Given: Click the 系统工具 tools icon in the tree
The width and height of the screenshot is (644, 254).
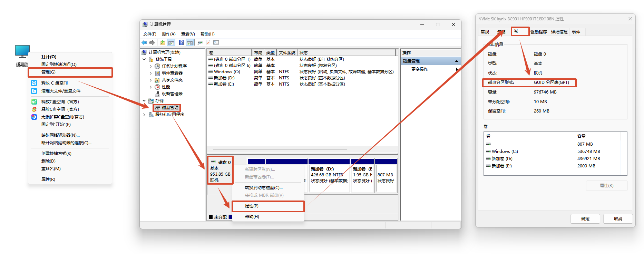Looking at the screenshot, I should click(151, 59).
